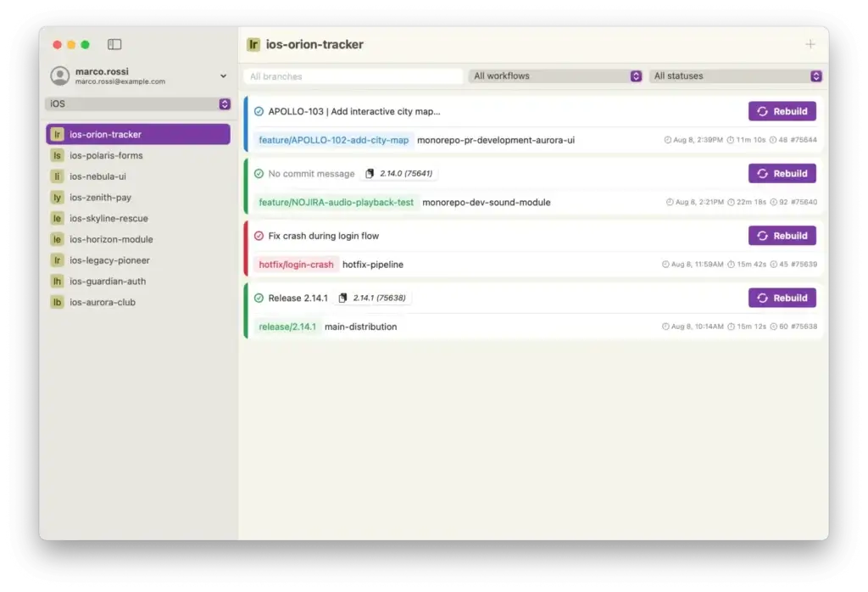Click the success icon of No commit message build
Image resolution: width=868 pixels, height=592 pixels.
click(x=259, y=174)
